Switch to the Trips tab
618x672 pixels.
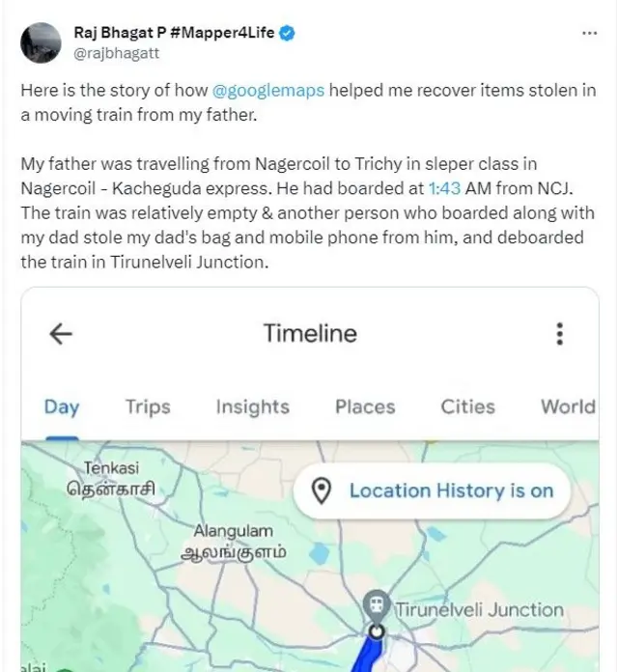click(148, 406)
